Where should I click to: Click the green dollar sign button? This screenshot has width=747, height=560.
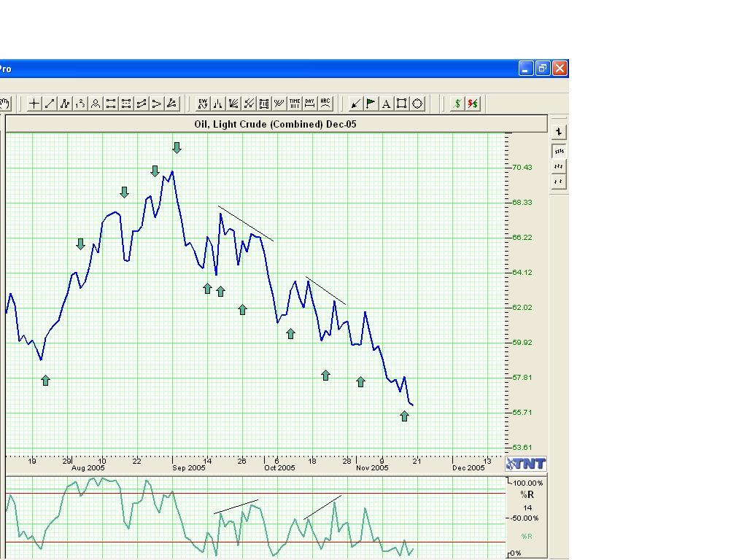pyautogui.click(x=457, y=104)
